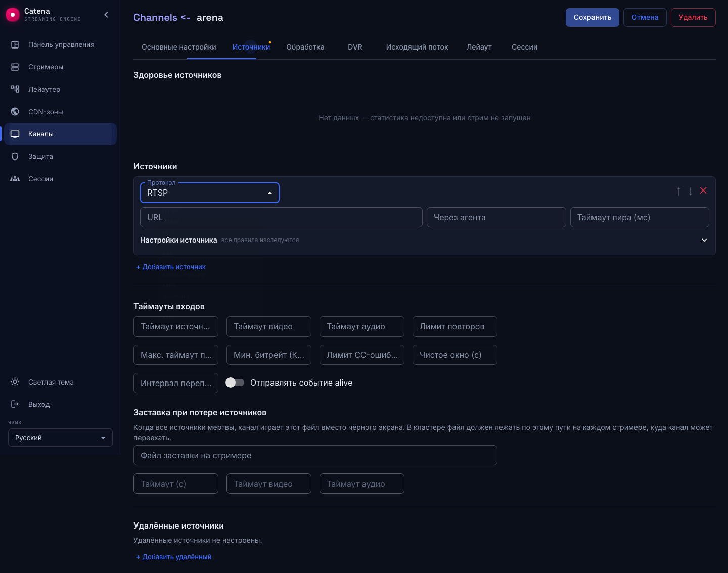Screen dimensions: 728x573
Task: Focus the Интервал переп... field
Action: pyautogui.click(x=176, y=383)
